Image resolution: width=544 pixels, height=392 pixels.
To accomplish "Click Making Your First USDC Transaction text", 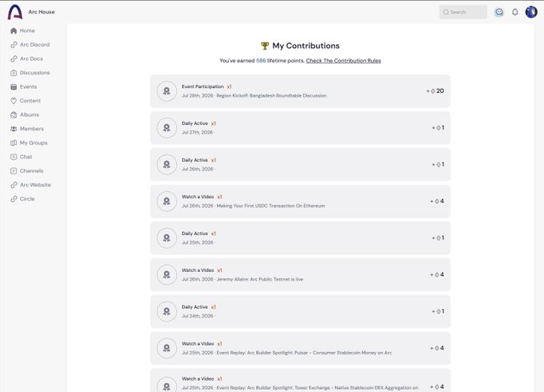I will pos(270,206).
